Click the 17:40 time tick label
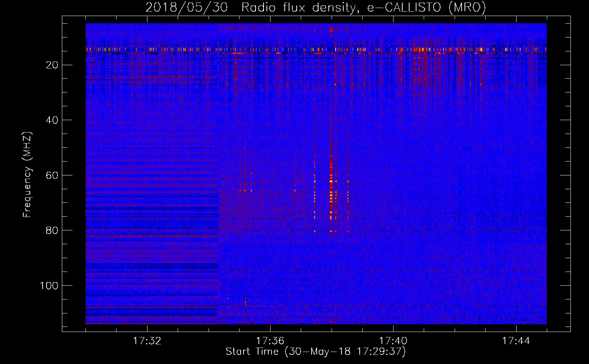This screenshot has width=589, height=364. (x=393, y=341)
